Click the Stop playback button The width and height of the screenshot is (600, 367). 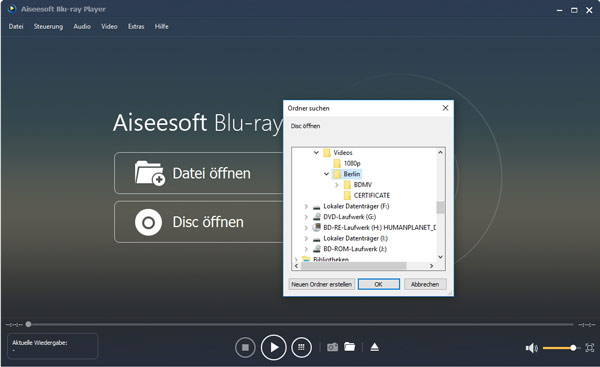(x=245, y=347)
